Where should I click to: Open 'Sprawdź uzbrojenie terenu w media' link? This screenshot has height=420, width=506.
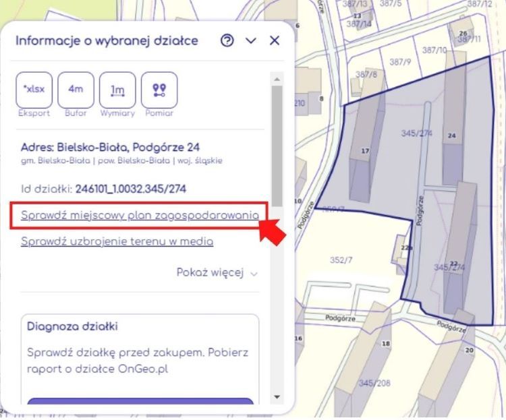tap(117, 241)
